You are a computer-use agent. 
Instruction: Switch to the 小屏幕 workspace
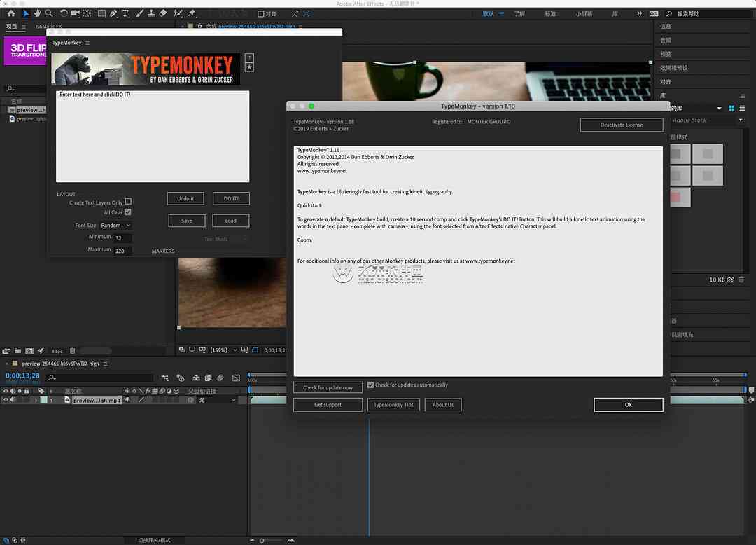tap(584, 14)
